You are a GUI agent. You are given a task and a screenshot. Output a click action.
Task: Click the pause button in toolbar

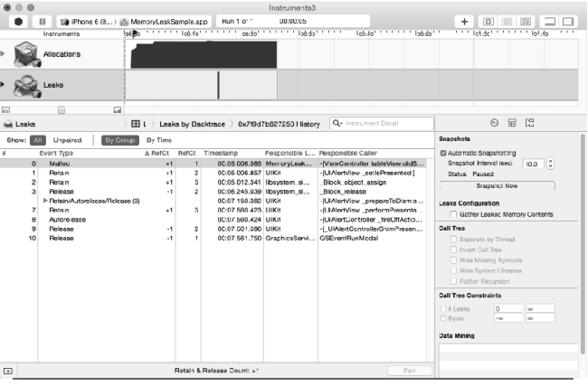[42, 20]
